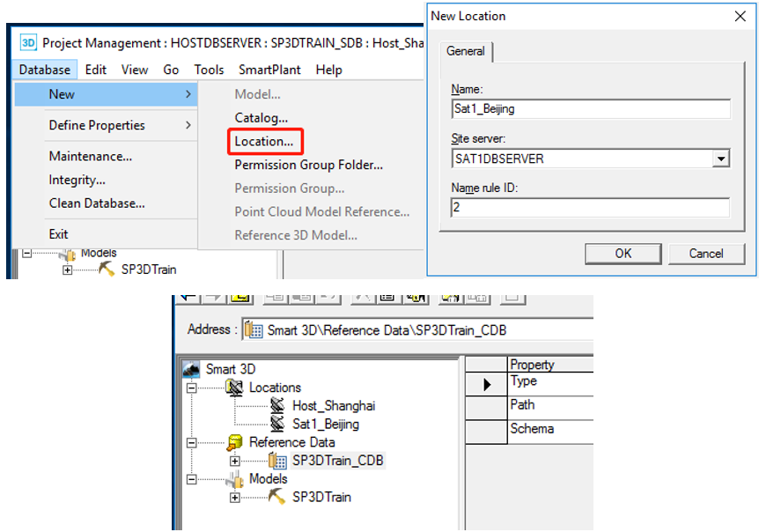Click the Name rule ID input field
The width and height of the screenshot is (759, 532).
point(589,208)
